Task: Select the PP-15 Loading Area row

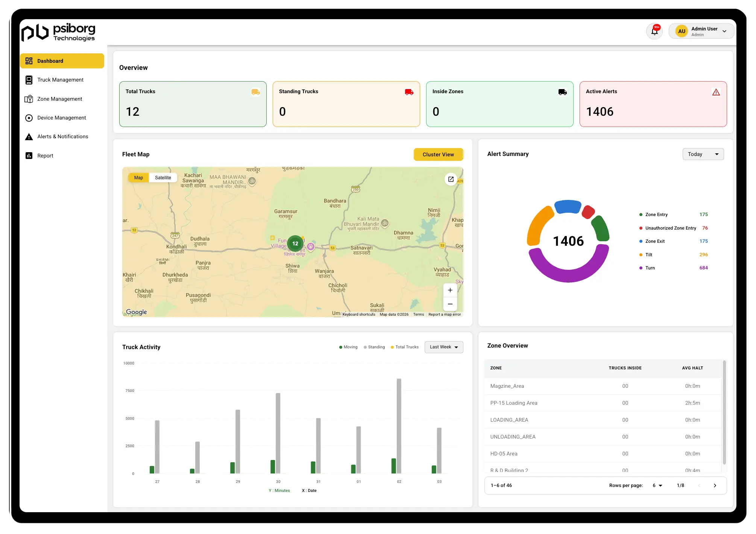Action: (603, 403)
